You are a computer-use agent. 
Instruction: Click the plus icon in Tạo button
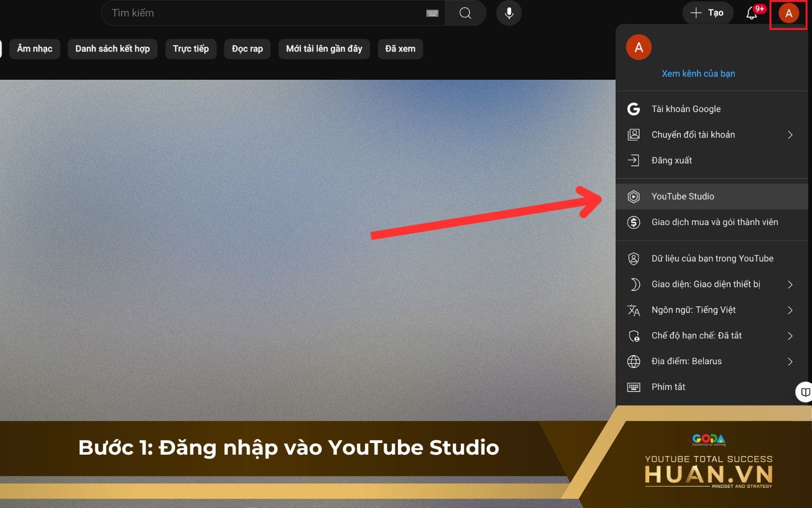point(696,13)
